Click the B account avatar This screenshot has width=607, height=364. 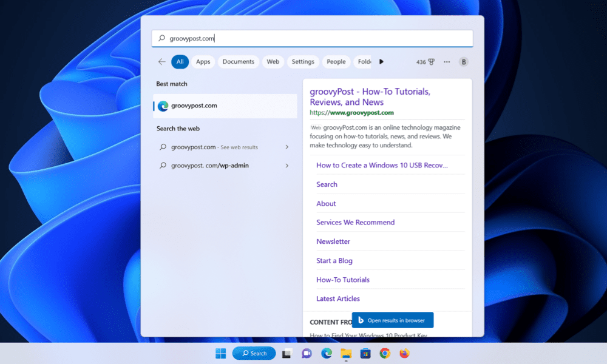[463, 62]
